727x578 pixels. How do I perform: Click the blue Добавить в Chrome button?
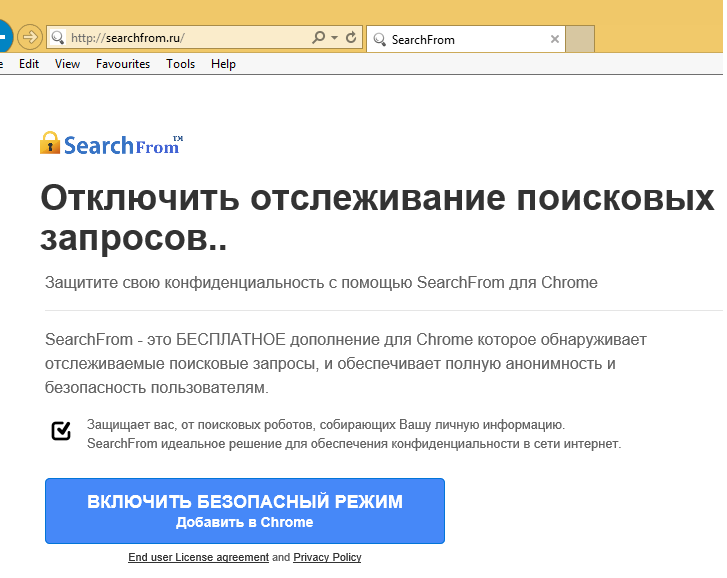point(245,511)
